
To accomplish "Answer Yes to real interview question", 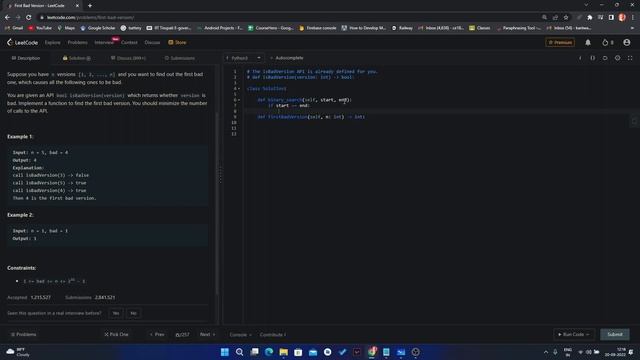I will [x=116, y=313].
